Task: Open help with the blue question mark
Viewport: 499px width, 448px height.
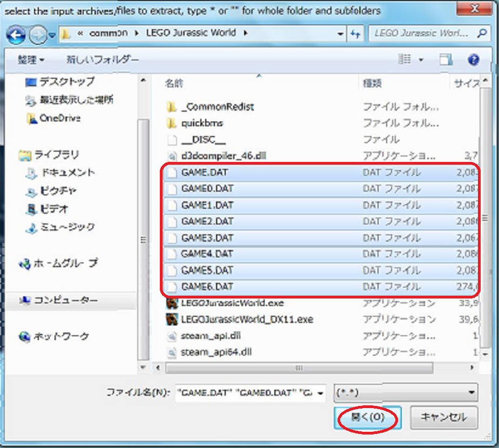Action: (474, 59)
